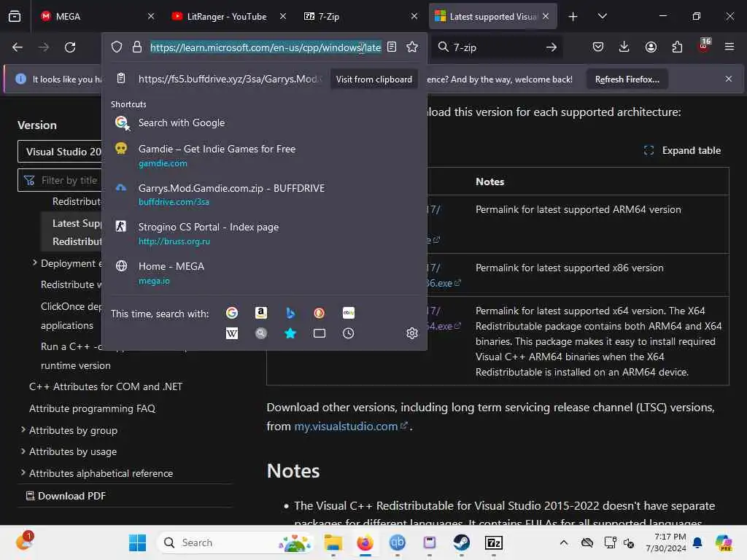Expand Attributes alphabetical reference node
The image size is (747, 560).
(23, 472)
